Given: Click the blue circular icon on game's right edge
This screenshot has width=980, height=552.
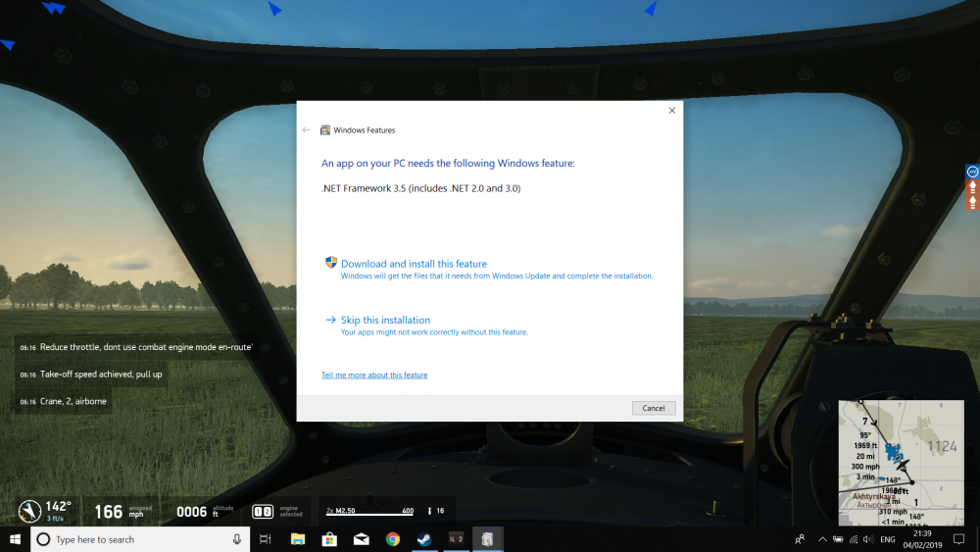Looking at the screenshot, I should [972, 172].
